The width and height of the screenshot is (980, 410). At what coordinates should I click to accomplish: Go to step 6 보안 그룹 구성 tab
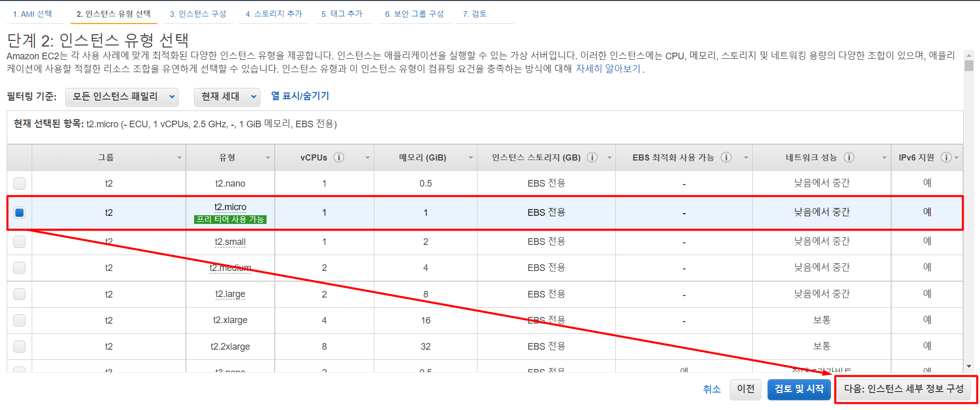(x=414, y=14)
